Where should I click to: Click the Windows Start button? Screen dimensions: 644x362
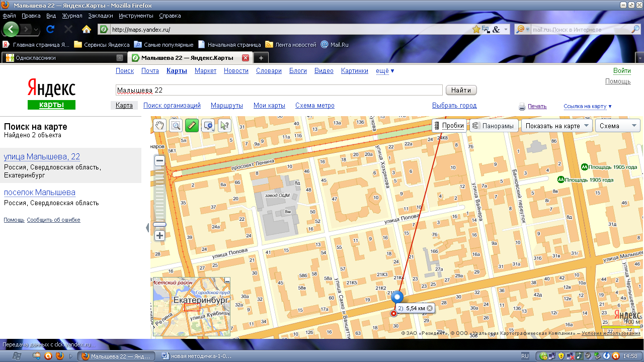[x=16, y=355]
